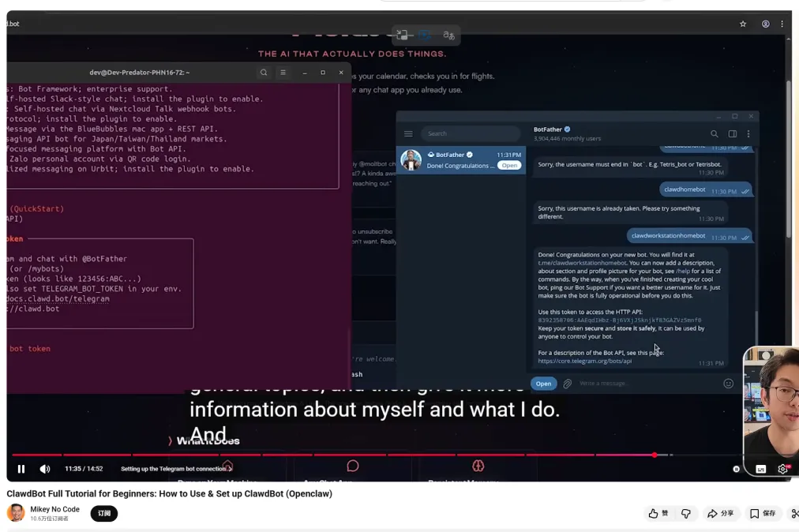This screenshot has width=799, height=532.
Task: Dislike the video with the thumbs-down icon
Action: tap(686, 513)
